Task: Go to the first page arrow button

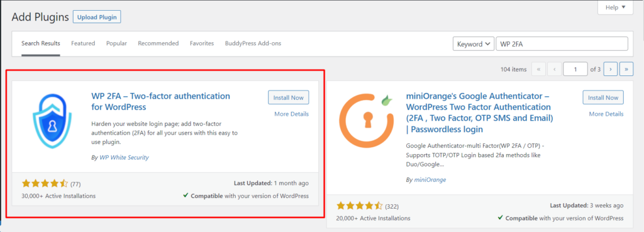Action: coord(538,69)
